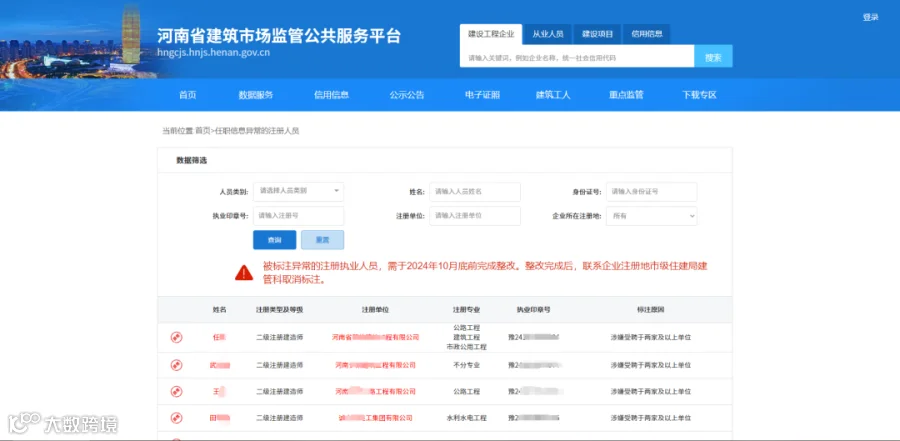Open the 下载专区 navigation menu
The image size is (900, 441).
[x=700, y=95]
